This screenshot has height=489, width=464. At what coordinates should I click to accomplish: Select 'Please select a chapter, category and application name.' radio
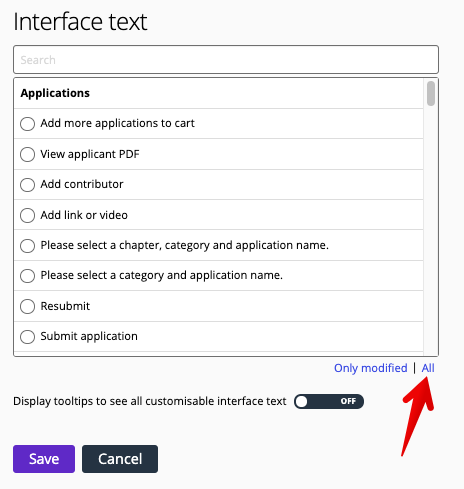pyautogui.click(x=27, y=246)
